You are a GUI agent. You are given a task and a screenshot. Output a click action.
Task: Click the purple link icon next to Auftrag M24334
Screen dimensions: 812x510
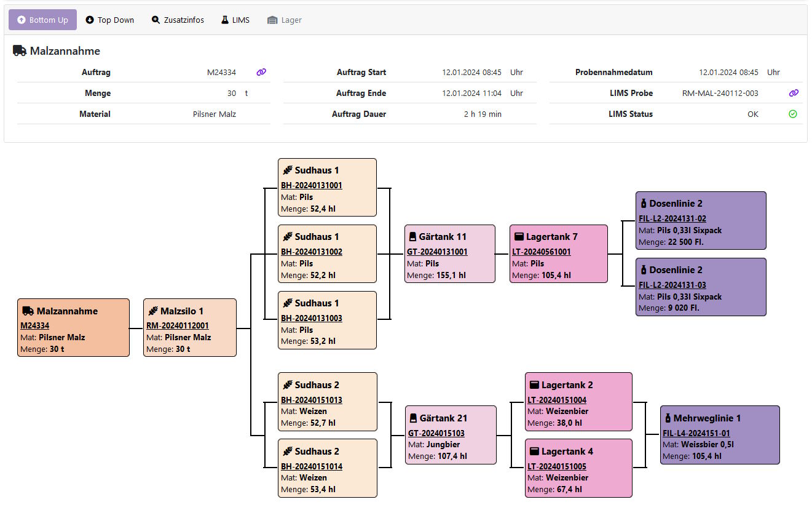pos(261,72)
